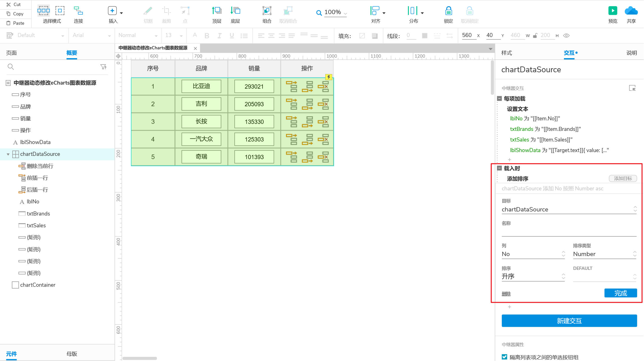Screen dimensions: 644x361
Task: Click the X position field 560
Action: 469,35
